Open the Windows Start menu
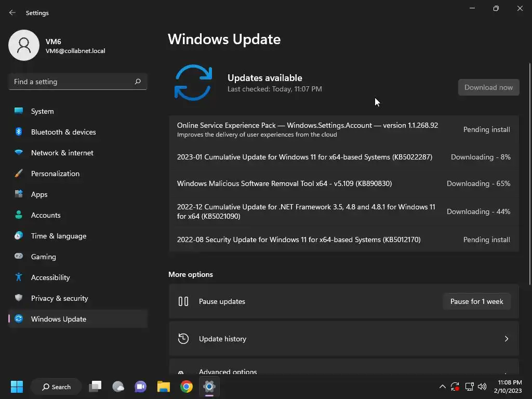The width and height of the screenshot is (532, 399). (x=17, y=387)
